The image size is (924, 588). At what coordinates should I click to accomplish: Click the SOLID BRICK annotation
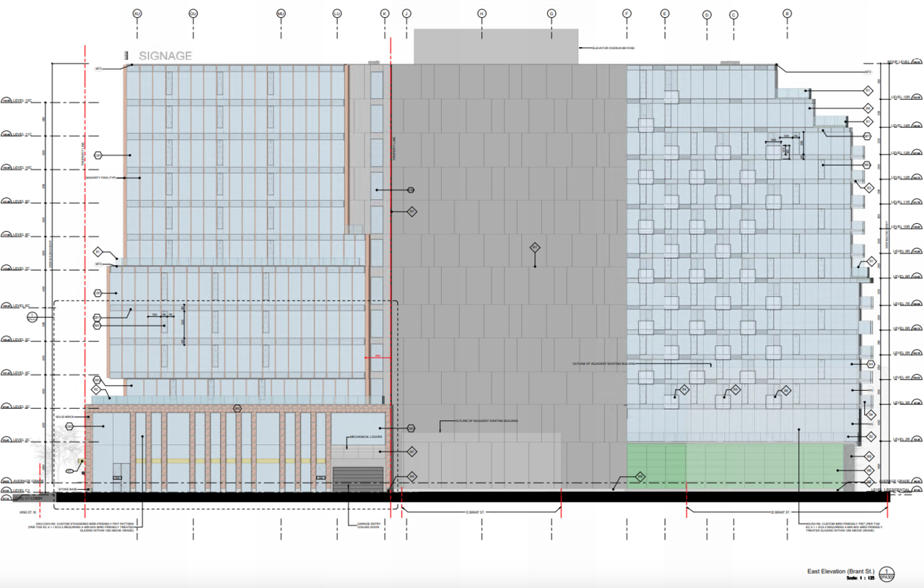click(65, 417)
